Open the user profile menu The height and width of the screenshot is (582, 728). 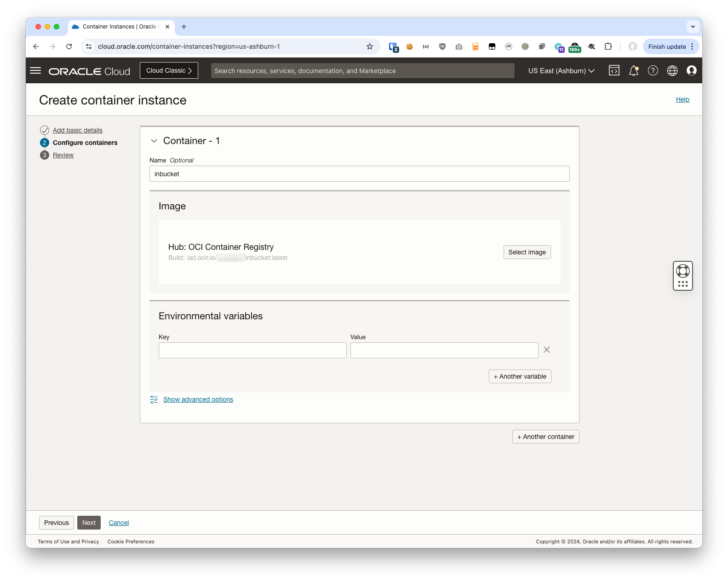click(x=692, y=70)
